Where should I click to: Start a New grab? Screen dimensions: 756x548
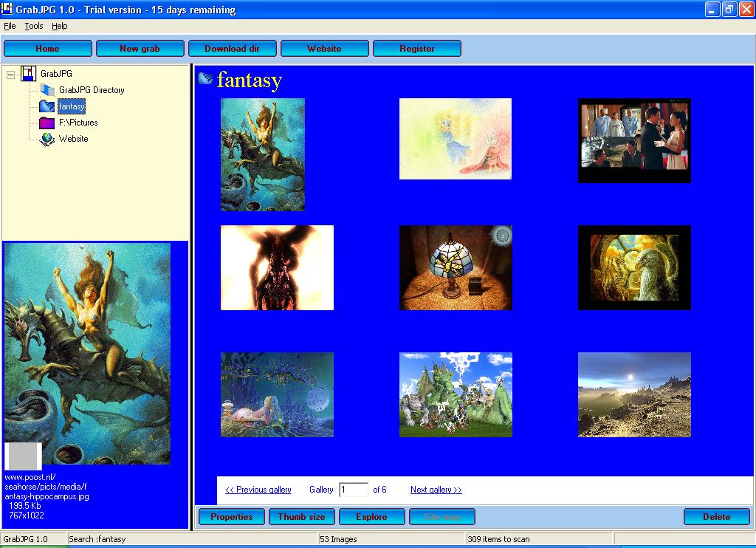pos(140,48)
